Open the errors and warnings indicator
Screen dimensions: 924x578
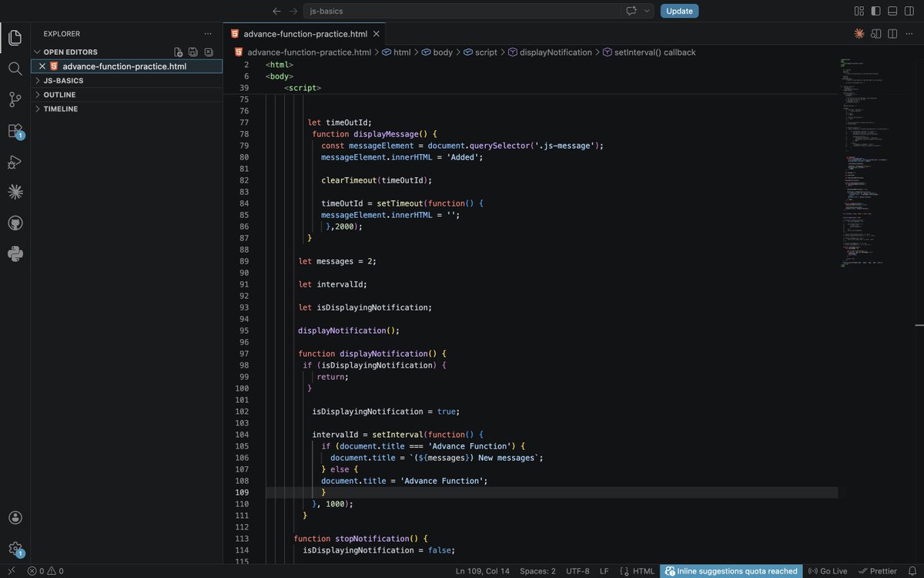tap(45, 571)
